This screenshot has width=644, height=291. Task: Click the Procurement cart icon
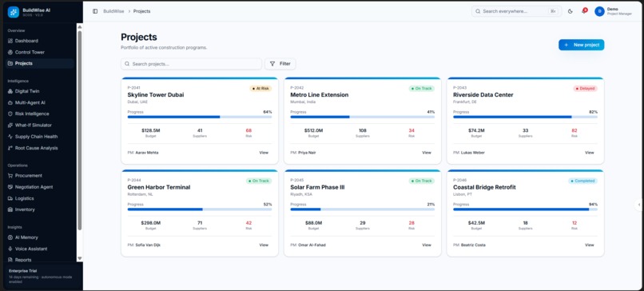coord(10,176)
